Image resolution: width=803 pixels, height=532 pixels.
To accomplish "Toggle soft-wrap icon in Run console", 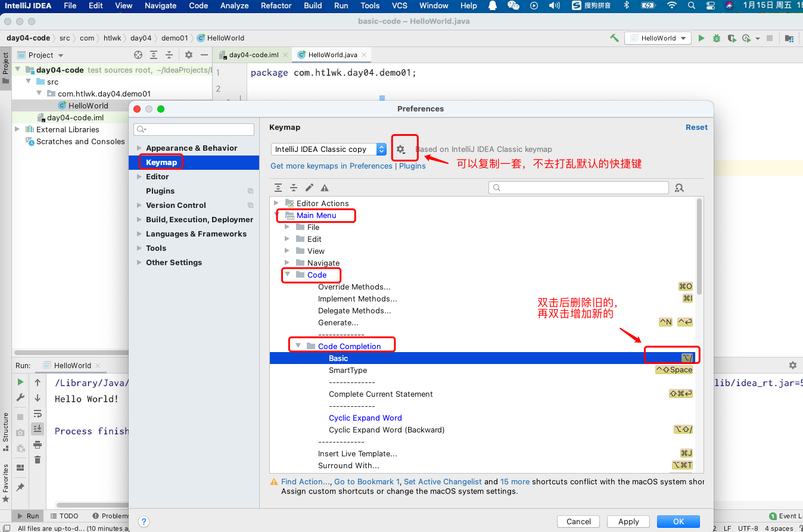I will (38, 413).
